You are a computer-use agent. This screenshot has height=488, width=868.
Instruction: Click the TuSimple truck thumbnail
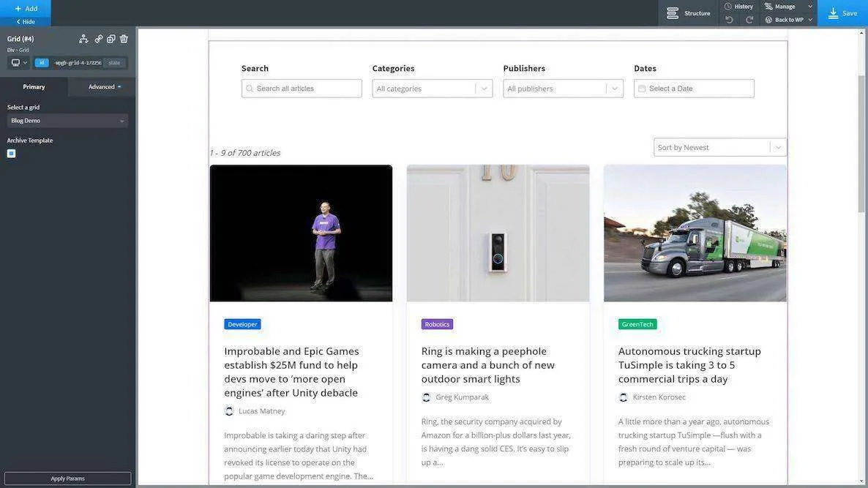click(695, 233)
